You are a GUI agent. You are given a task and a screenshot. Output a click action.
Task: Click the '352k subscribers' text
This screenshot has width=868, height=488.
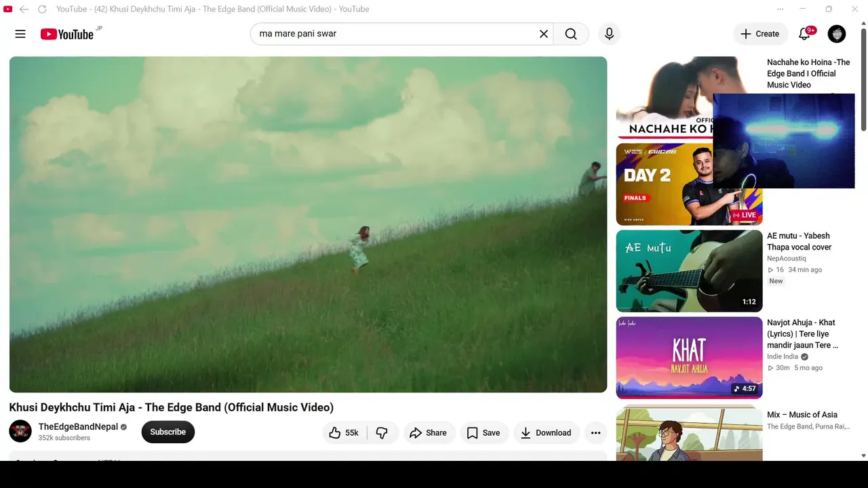64,438
